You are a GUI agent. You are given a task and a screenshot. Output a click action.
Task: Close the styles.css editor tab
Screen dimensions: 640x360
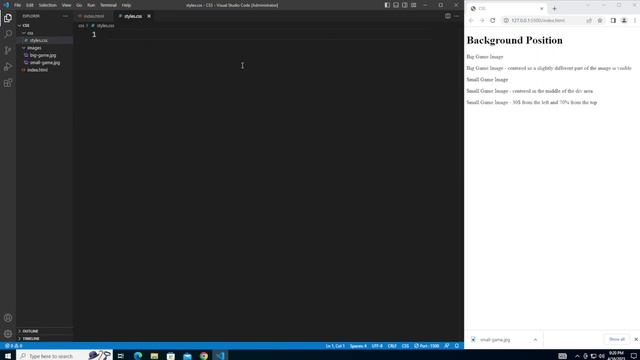coord(149,16)
